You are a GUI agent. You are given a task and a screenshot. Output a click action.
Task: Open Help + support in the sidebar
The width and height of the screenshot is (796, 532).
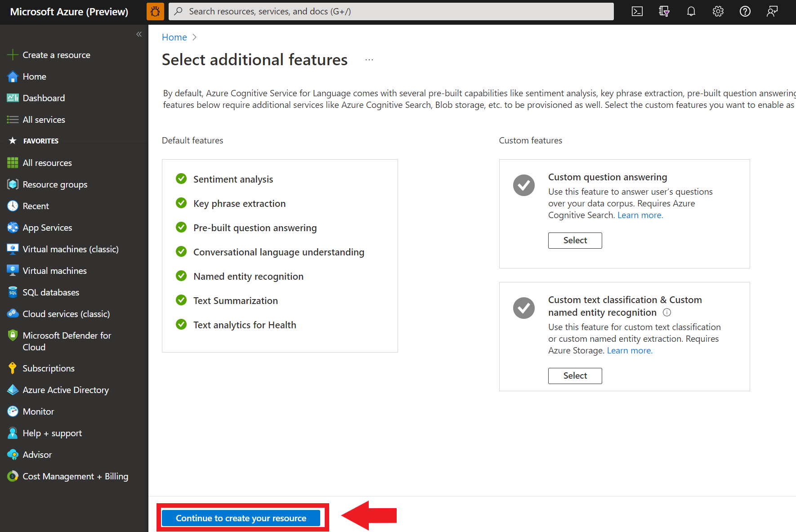coord(53,433)
